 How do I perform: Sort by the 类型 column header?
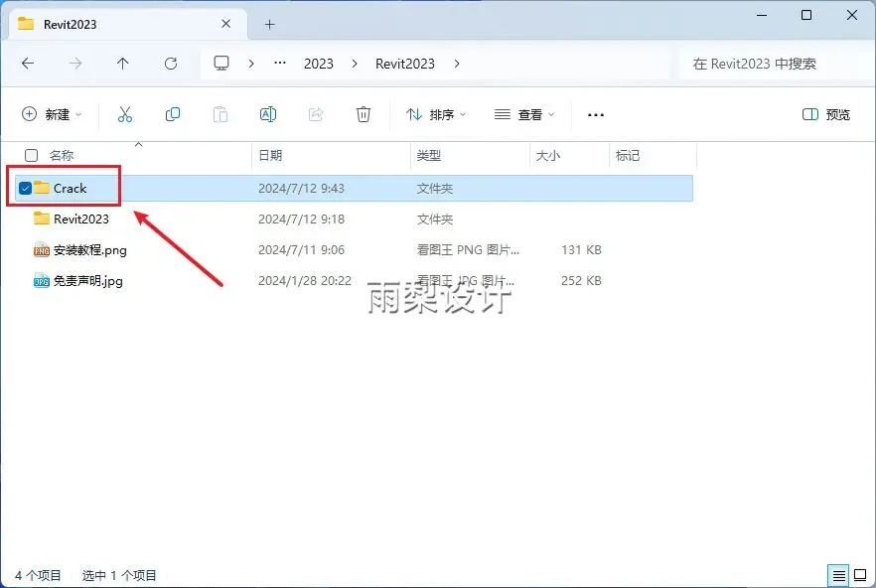pos(429,155)
